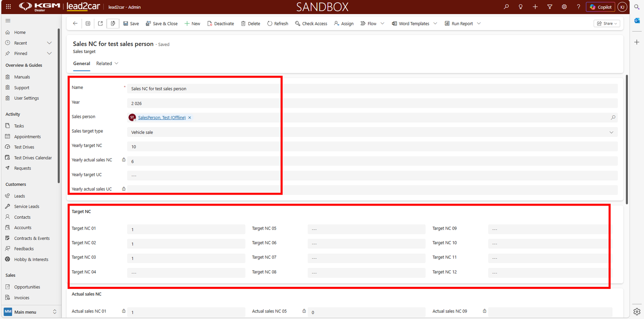Image resolution: width=644 pixels, height=319 pixels.
Task: Expand the Word Templates chevron
Action: click(x=435, y=24)
